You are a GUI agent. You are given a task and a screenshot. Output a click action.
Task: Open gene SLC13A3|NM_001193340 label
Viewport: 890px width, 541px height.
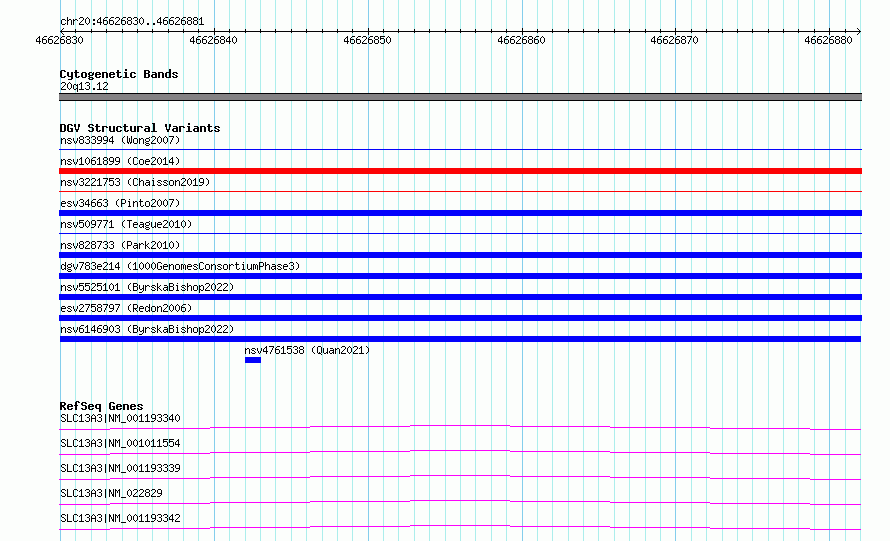coord(120,418)
